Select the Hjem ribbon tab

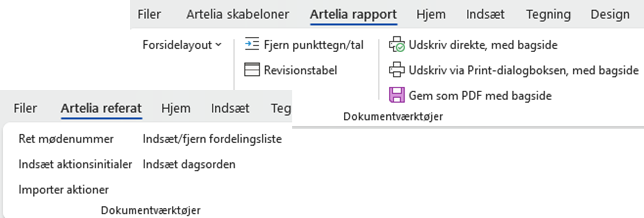pyautogui.click(x=431, y=14)
